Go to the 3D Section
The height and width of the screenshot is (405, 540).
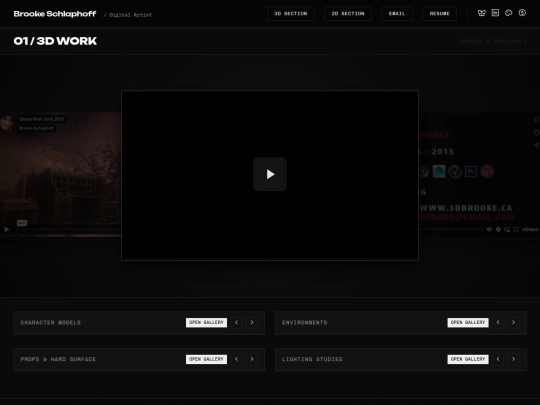click(291, 14)
